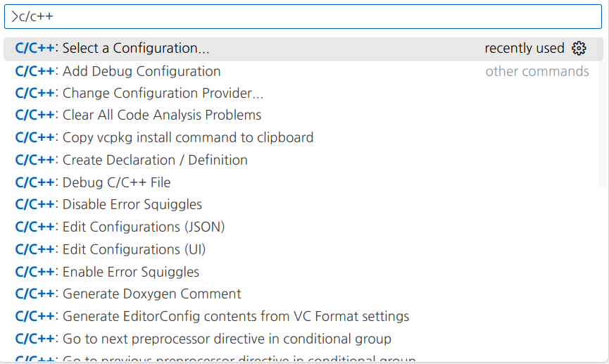
Task: Launch C/C++: Debug C/C++ File
Action: [116, 182]
